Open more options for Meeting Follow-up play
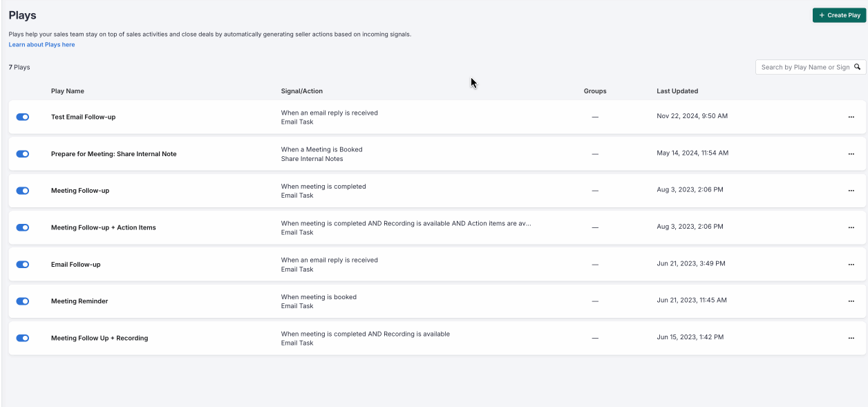 pyautogui.click(x=851, y=190)
